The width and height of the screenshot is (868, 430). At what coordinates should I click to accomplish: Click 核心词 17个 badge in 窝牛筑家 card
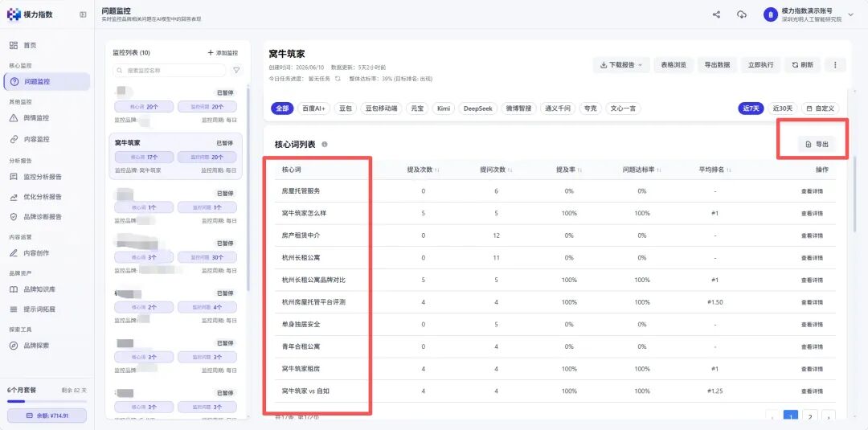point(144,158)
